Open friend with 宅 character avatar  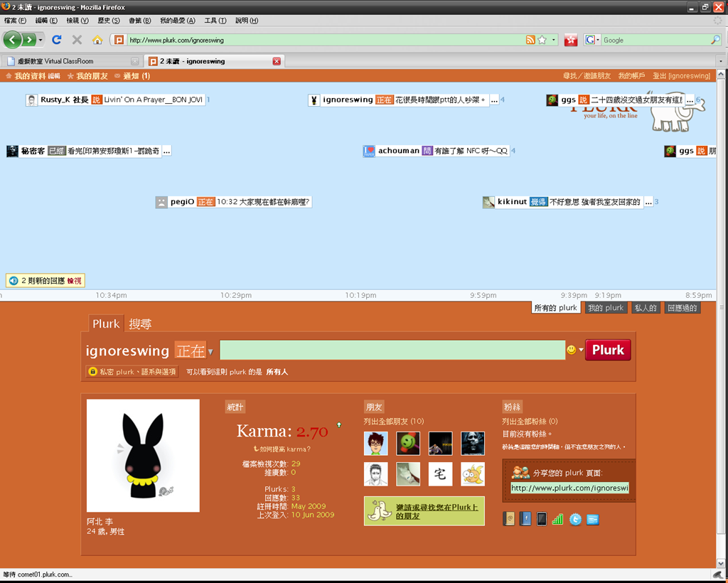pos(440,474)
